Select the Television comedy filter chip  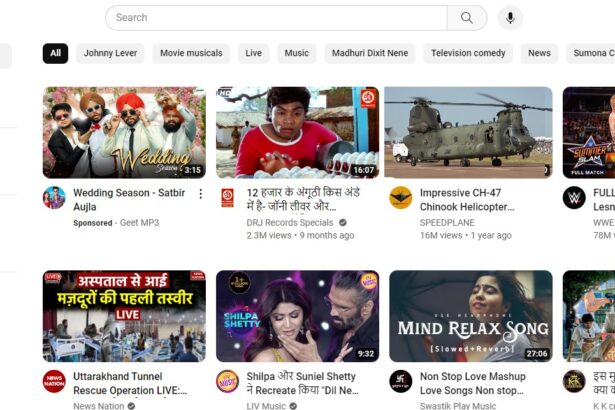click(468, 53)
